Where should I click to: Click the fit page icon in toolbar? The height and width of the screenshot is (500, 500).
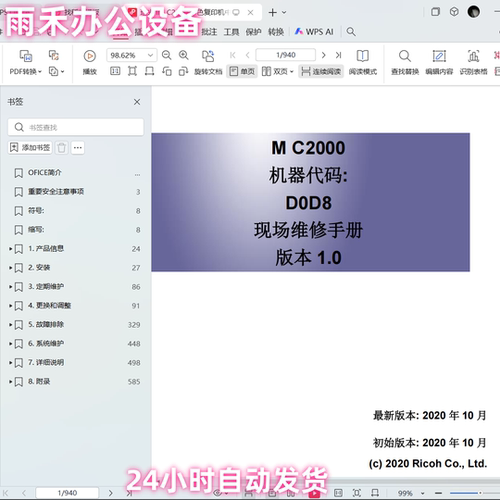[132, 71]
